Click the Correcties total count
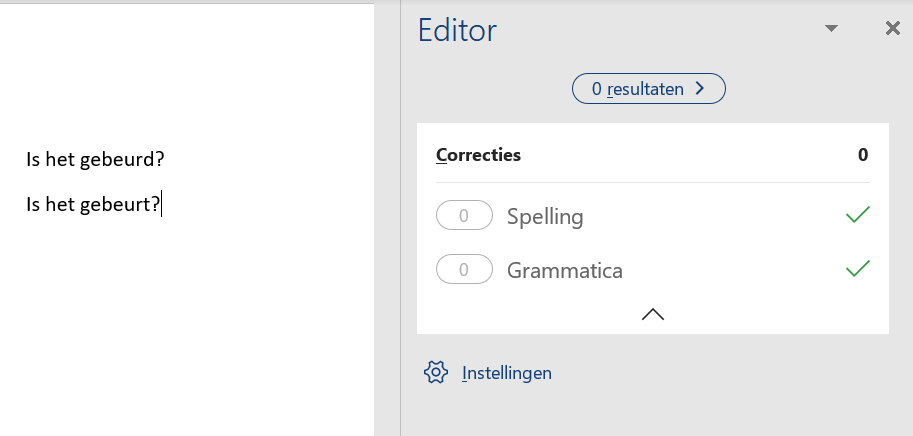This screenshot has height=436, width=913. 862,155
